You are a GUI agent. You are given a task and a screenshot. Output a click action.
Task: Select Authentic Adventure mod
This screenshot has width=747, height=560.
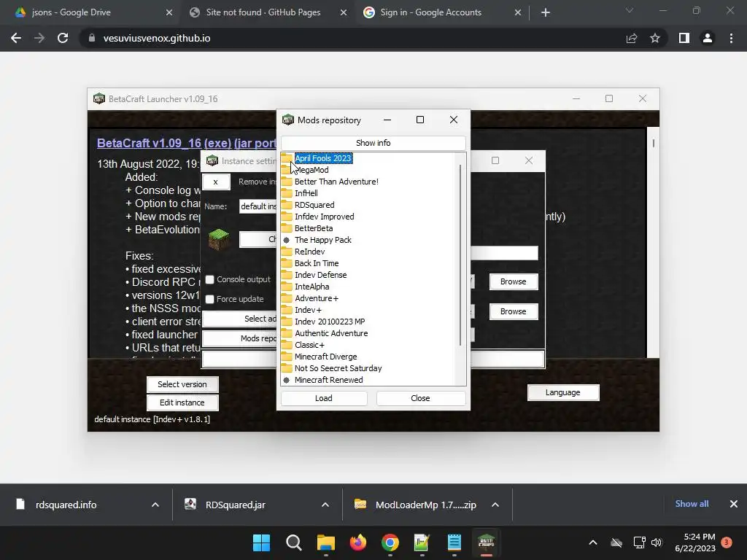331,333
